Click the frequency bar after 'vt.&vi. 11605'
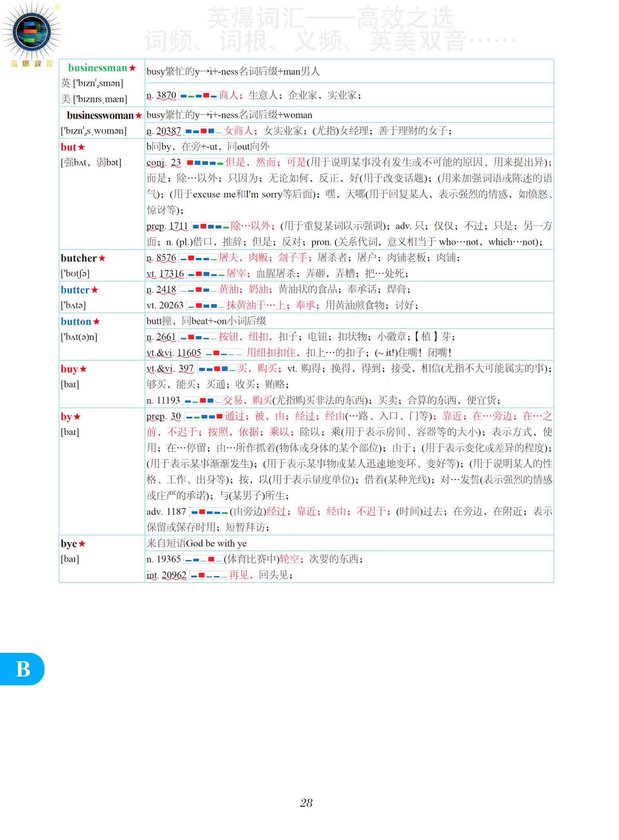Image resolution: width=619 pixels, height=840 pixels. (x=224, y=353)
